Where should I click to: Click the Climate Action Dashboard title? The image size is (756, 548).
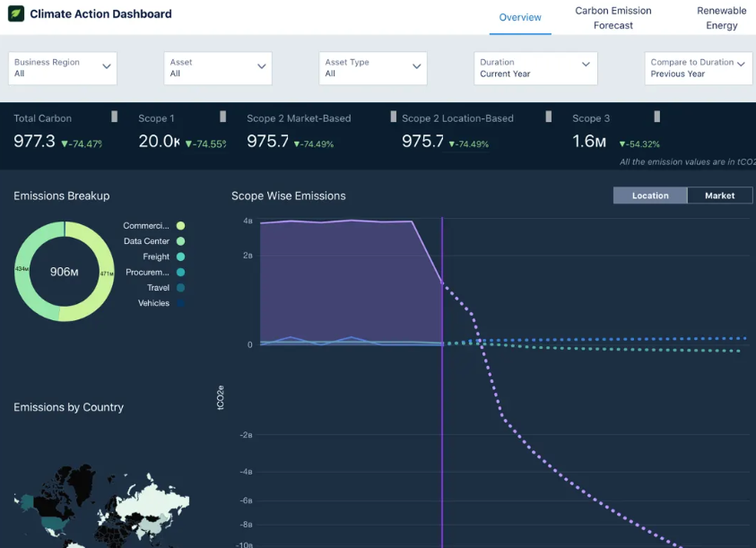(x=100, y=13)
